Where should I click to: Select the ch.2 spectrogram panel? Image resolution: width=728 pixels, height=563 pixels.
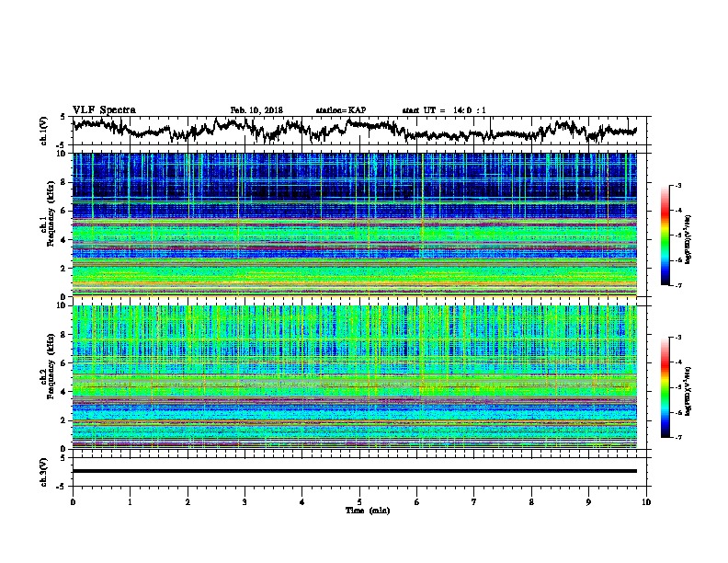(354, 377)
